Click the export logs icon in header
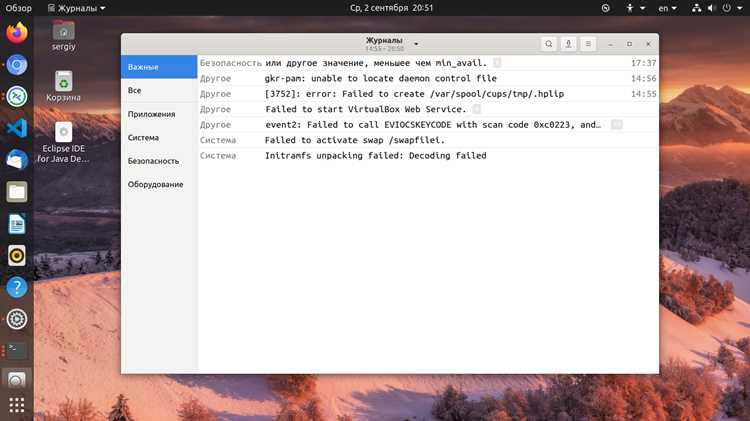Screen dimensions: 750x421 point(568,44)
